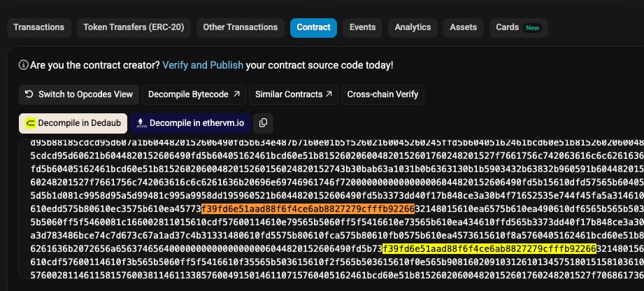Copy bytecode with the copy icon

[x=264, y=123]
